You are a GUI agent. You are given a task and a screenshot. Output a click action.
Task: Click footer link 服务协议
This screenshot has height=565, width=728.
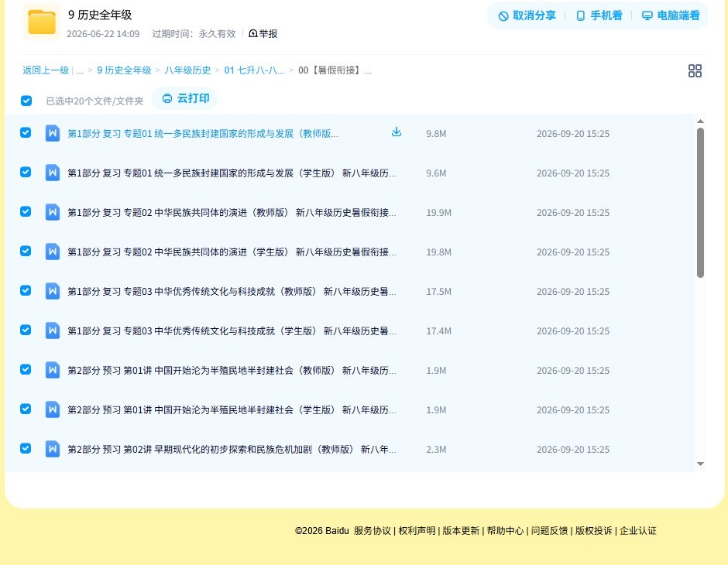(373, 531)
